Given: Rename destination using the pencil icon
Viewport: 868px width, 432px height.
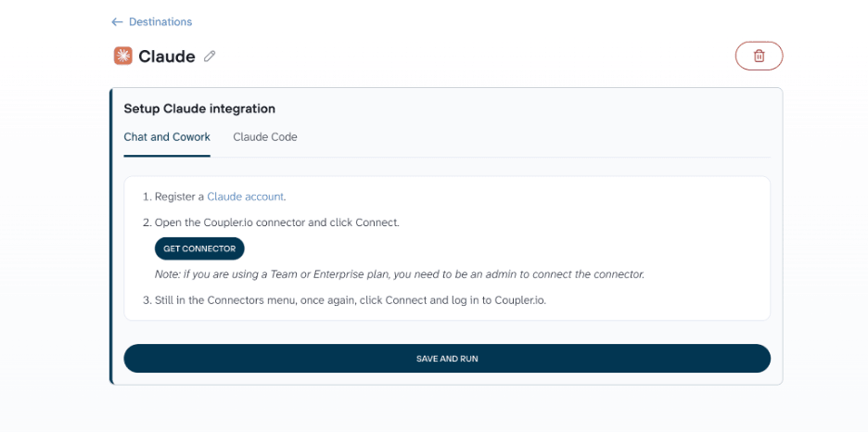Looking at the screenshot, I should tap(210, 57).
